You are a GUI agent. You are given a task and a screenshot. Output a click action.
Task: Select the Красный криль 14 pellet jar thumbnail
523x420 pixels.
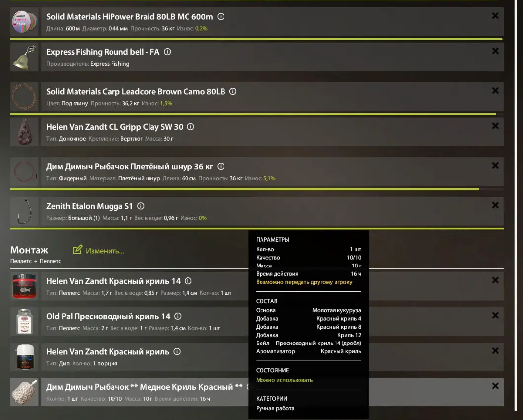tap(24, 286)
